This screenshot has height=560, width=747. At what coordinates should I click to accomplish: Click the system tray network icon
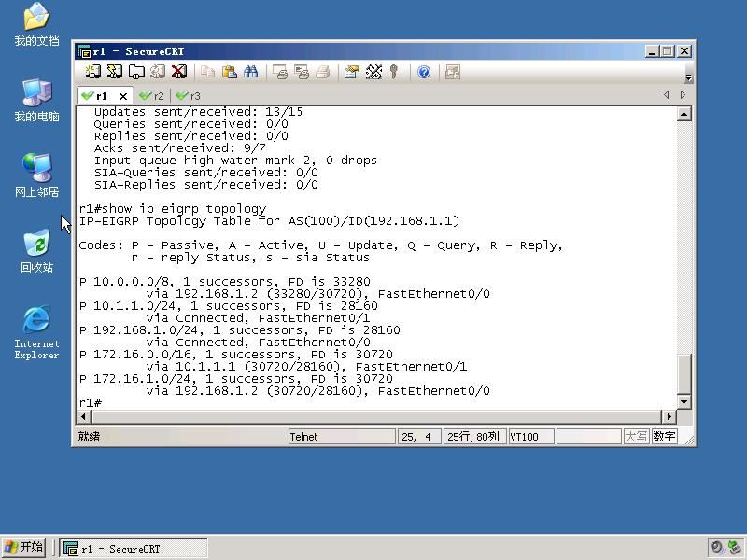pyautogui.click(x=734, y=548)
